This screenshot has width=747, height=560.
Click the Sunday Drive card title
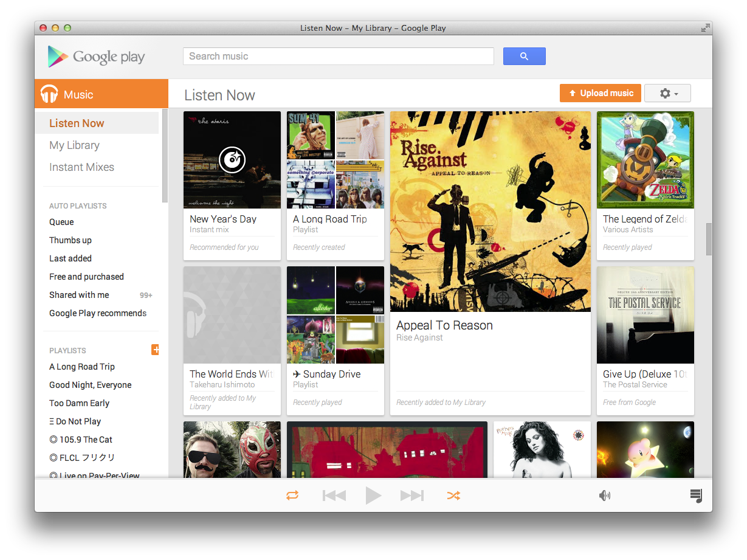pos(327,374)
